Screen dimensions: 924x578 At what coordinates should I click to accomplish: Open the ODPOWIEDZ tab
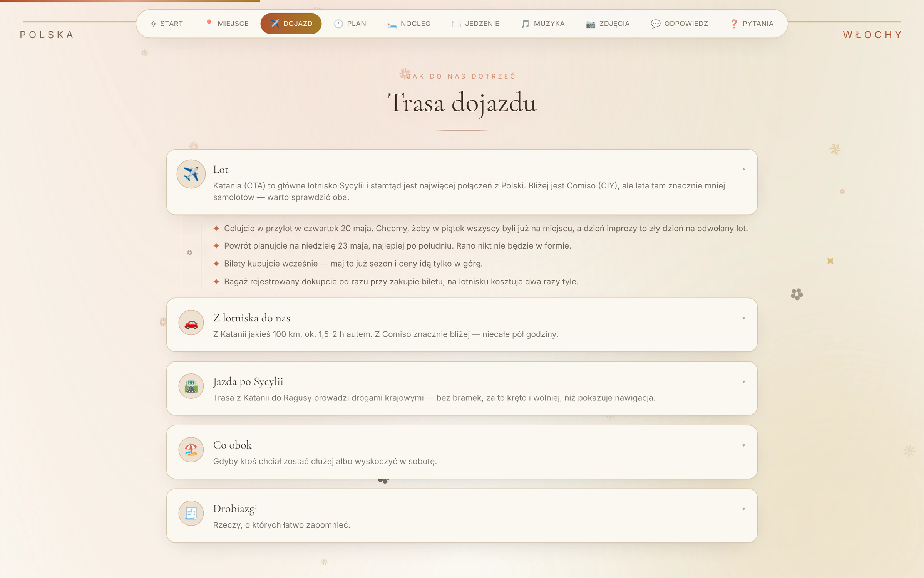click(x=680, y=24)
